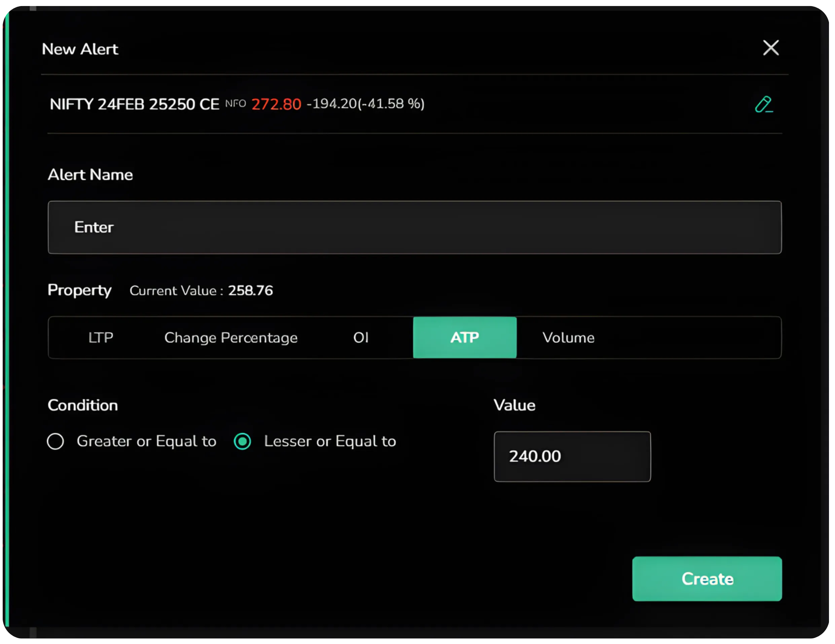Click the Property section label
Screen dimensions: 835x644
[79, 291]
